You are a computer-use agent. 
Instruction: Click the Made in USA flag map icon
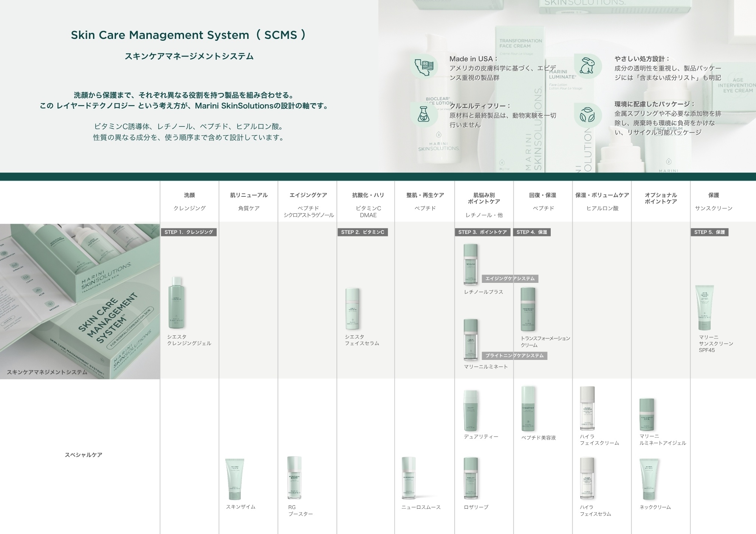(424, 66)
